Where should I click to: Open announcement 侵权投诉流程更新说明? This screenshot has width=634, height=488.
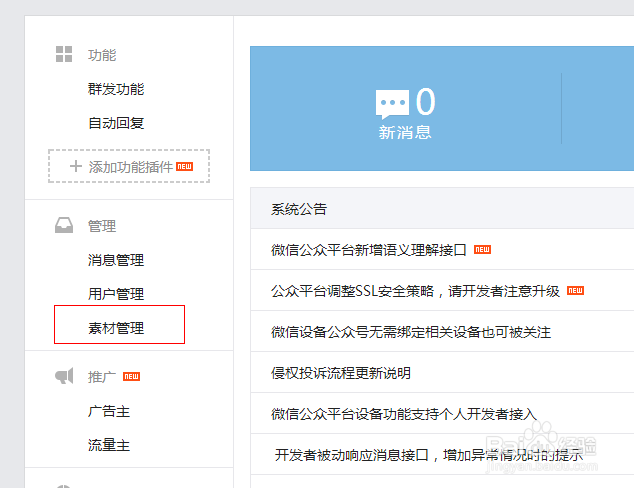341,373
